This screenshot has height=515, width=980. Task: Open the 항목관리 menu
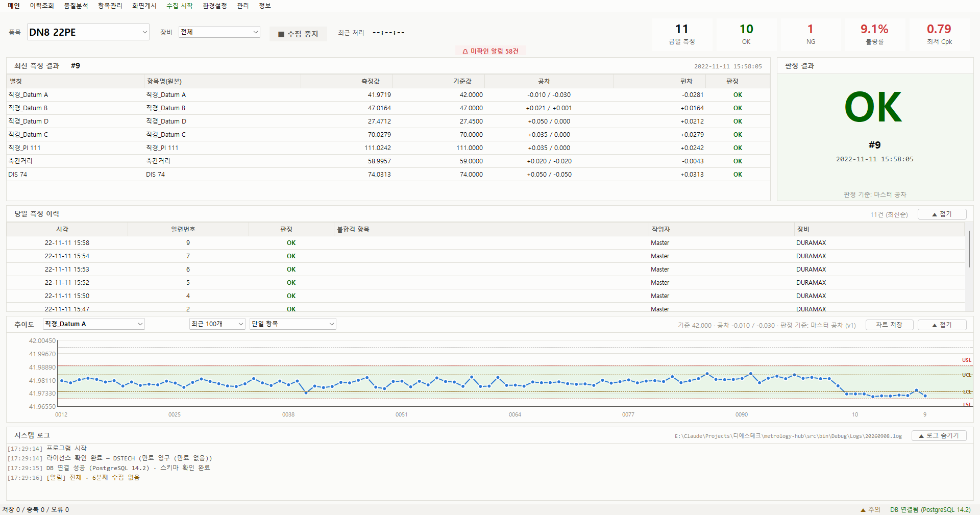click(x=110, y=6)
